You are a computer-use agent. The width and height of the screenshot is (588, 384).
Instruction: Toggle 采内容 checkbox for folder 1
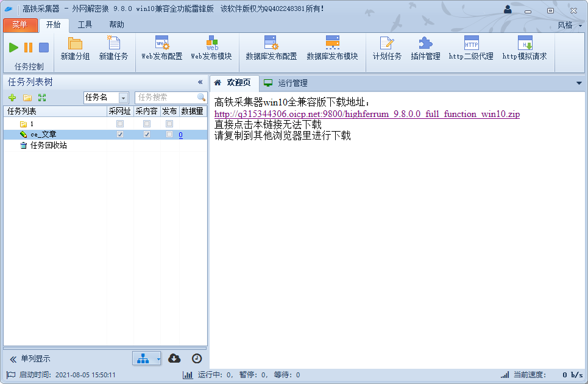(147, 124)
